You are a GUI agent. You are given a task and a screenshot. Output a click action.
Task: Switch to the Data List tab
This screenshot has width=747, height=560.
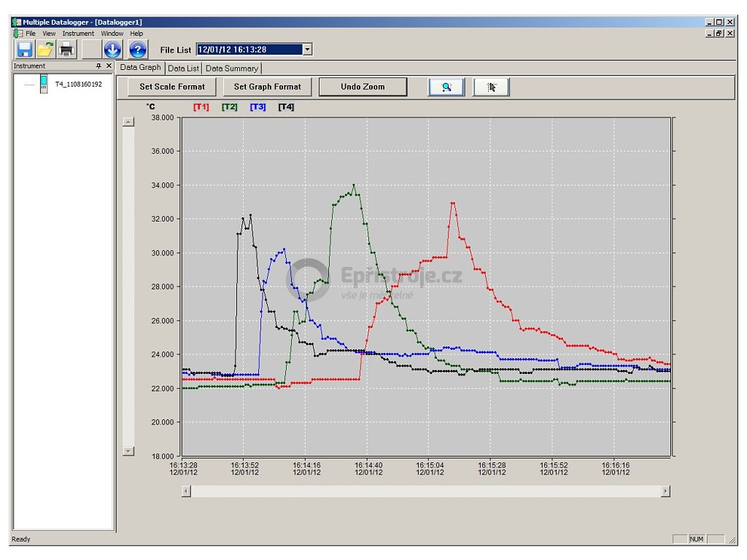(x=183, y=69)
